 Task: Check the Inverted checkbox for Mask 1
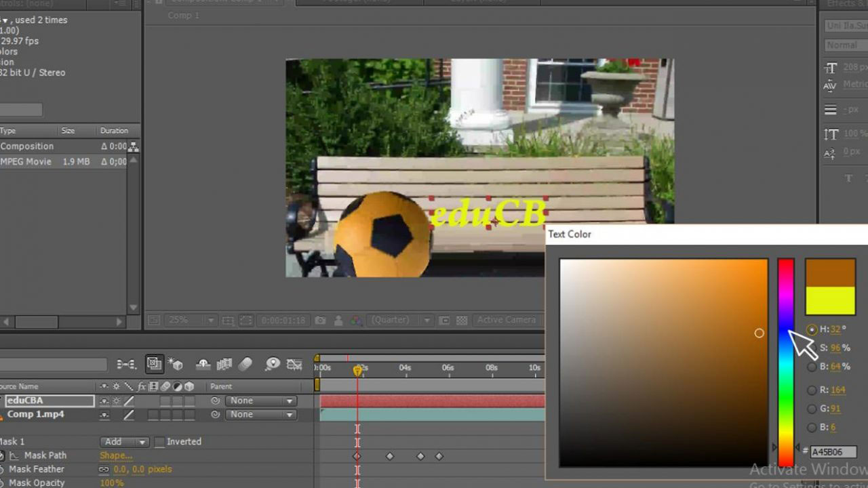pyautogui.click(x=159, y=442)
